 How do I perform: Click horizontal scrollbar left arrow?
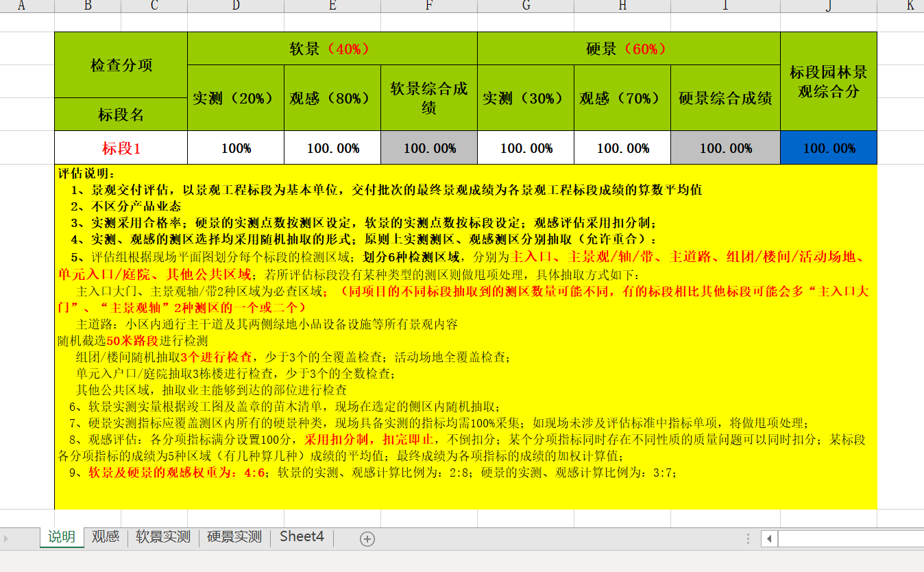(x=769, y=538)
